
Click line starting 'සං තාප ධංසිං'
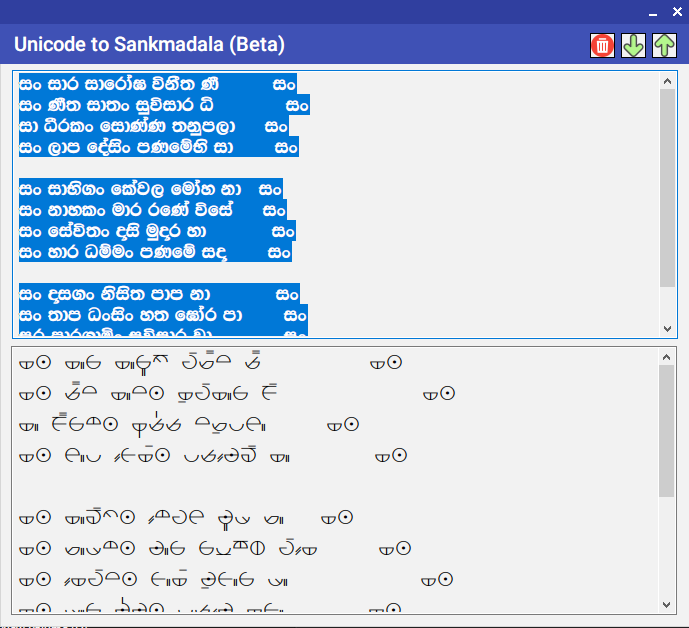[163, 315]
